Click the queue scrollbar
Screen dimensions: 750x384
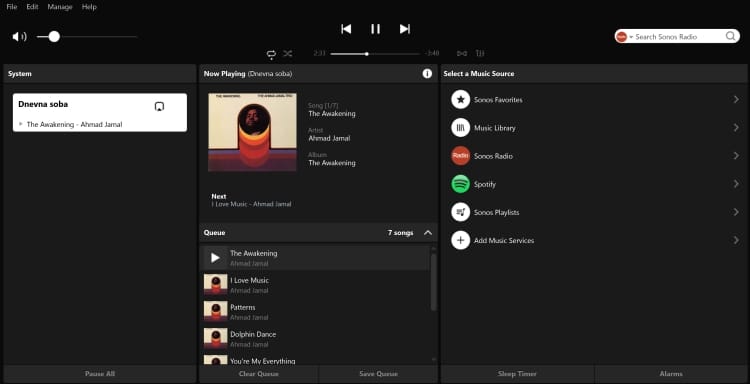click(433, 282)
